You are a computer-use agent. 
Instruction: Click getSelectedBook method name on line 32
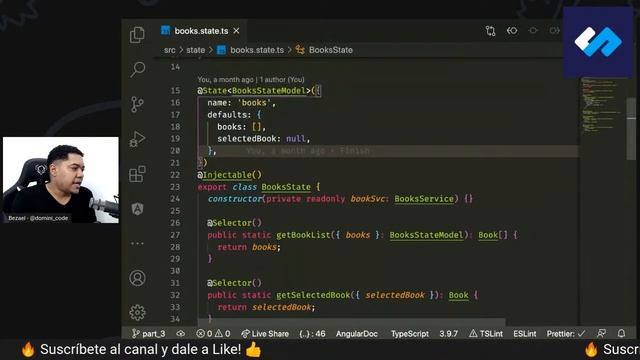(313, 295)
